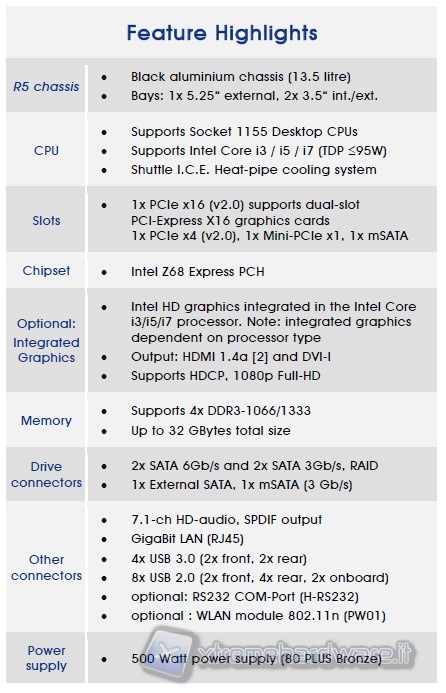Click the xtremehardware.it watermark logo icon
Screen dimensions: 446x693
click(170, 655)
